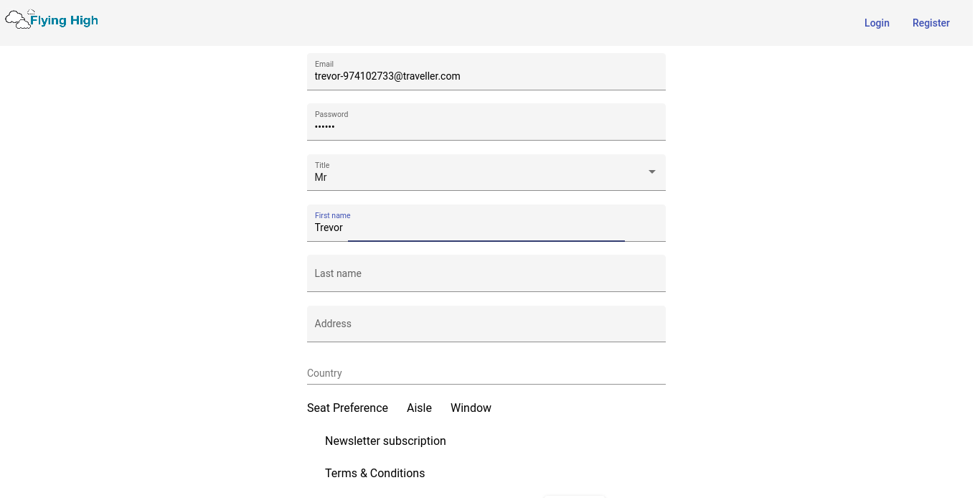Toggle the Newsletter subscription checkbox

coord(385,441)
